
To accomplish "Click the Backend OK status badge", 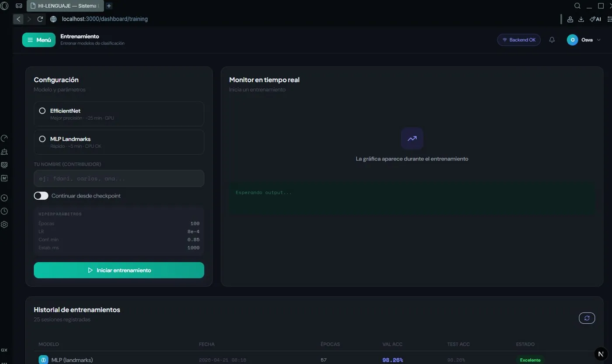I will coord(519,40).
